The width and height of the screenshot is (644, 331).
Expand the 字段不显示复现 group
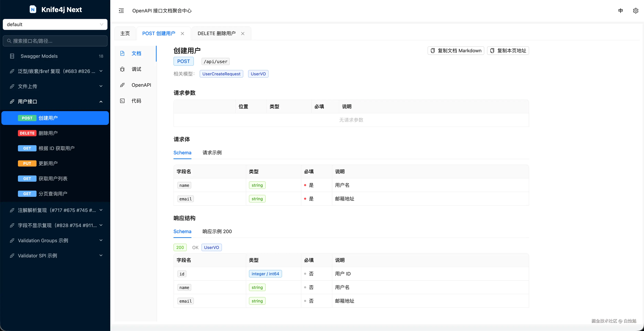(x=101, y=225)
